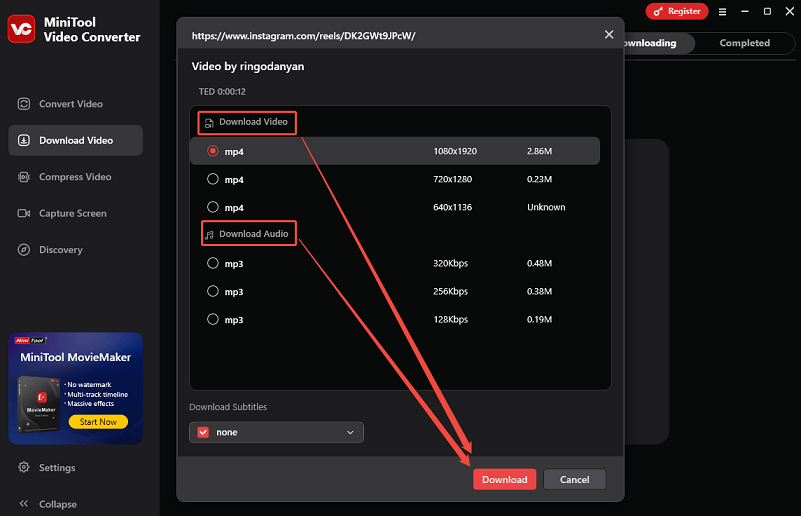Viewport: 801px width, 516px height.
Task: Click the Cancel button
Action: (x=574, y=479)
